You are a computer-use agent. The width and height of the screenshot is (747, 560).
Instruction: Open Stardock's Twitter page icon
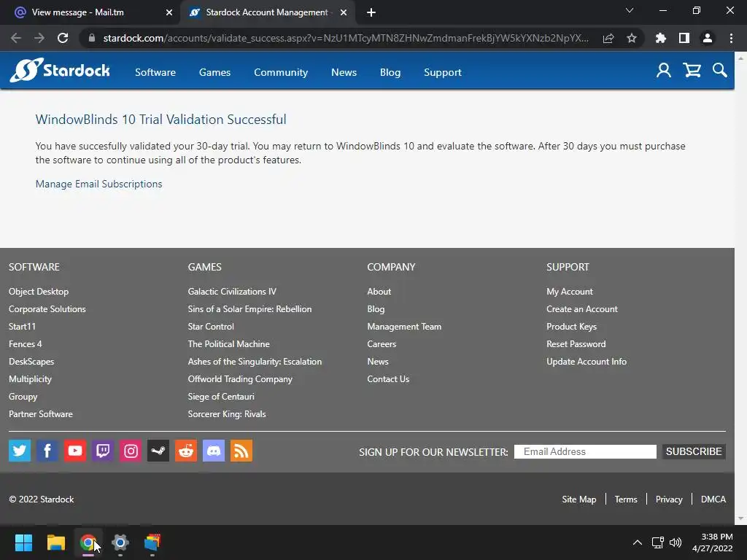pos(20,451)
